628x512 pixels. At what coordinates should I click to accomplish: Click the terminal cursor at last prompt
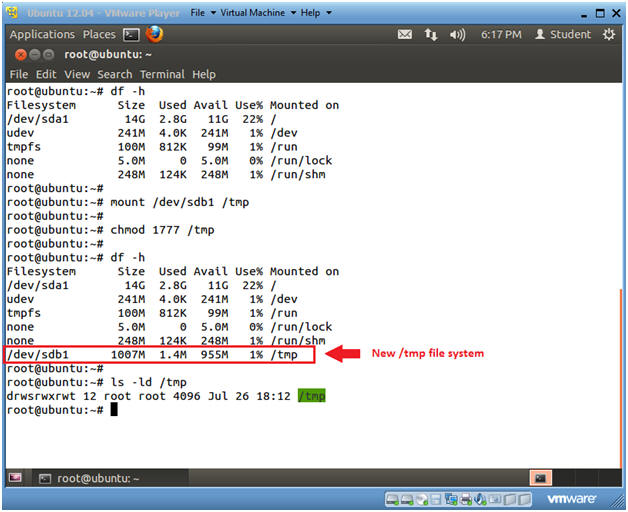(114, 409)
